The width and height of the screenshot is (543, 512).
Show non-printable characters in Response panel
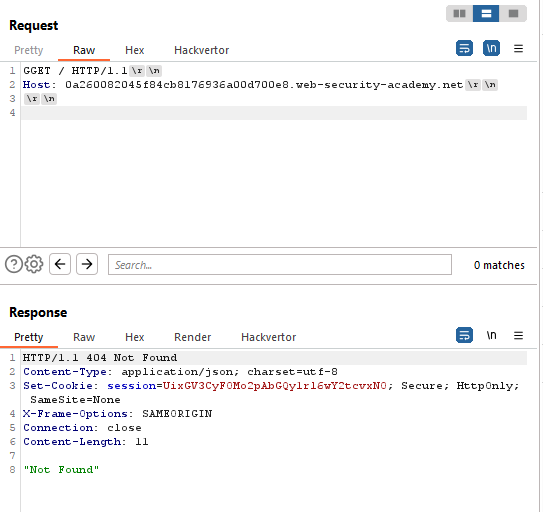click(491, 335)
